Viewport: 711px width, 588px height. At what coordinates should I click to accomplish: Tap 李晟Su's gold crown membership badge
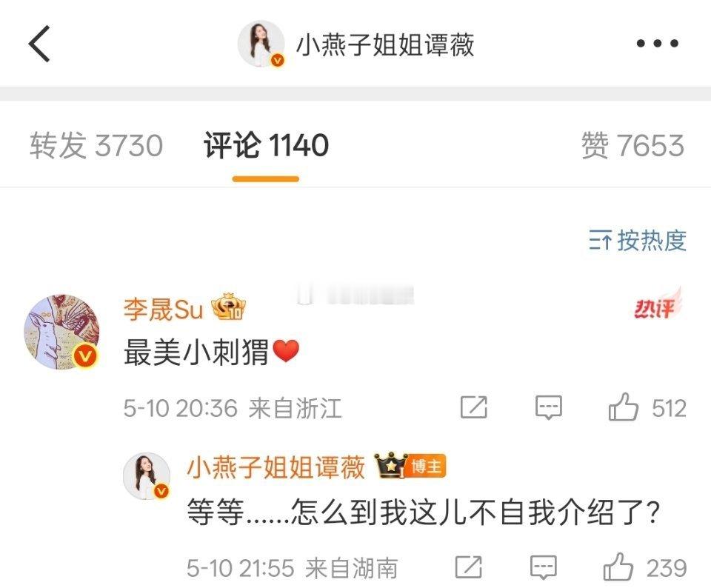pos(230,307)
